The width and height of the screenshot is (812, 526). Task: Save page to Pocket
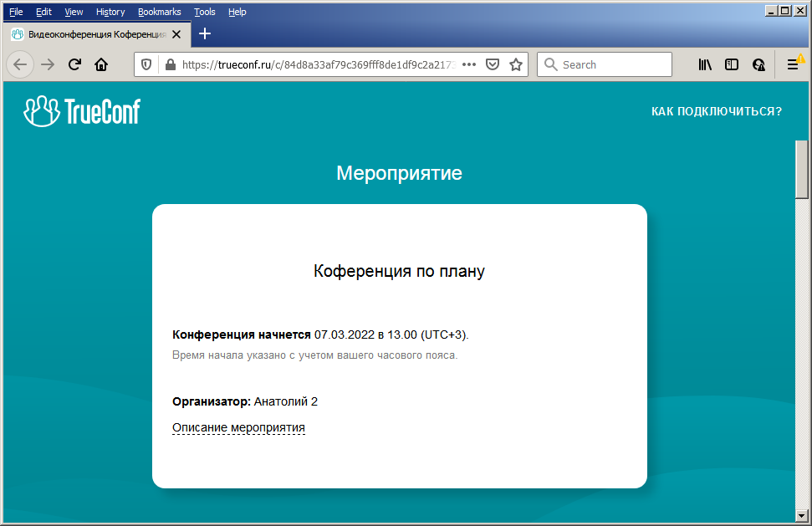(493, 64)
